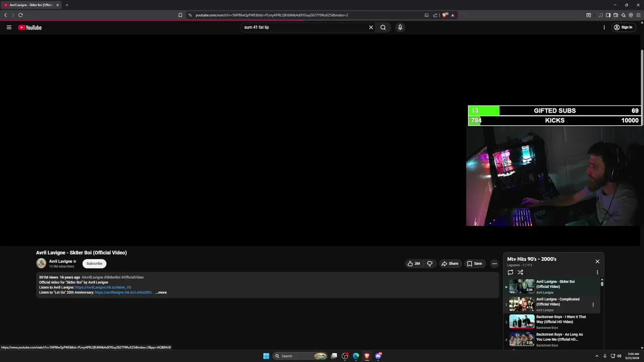Click the #Sk8erBoi hashtag
Screen dimensions: 644x362
(112, 277)
